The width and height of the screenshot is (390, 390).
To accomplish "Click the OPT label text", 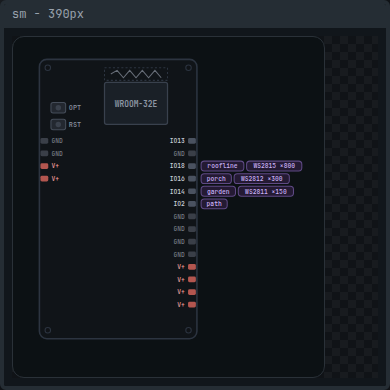I will click(75, 108).
